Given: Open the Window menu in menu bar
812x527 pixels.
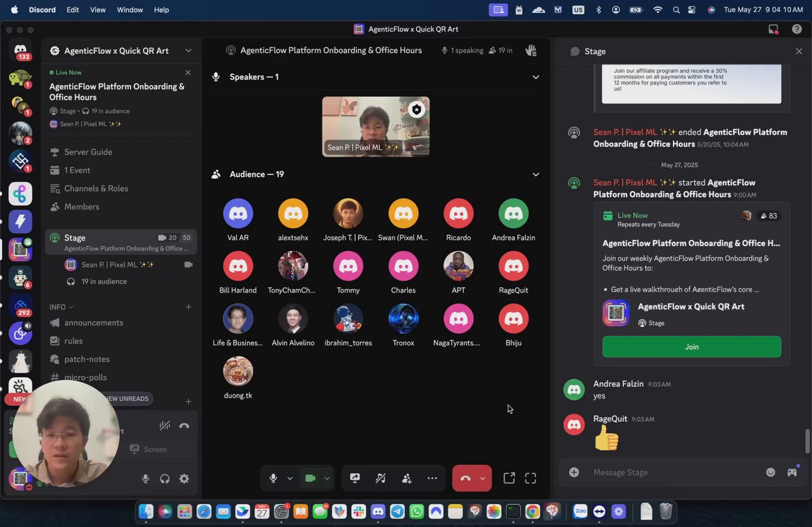Looking at the screenshot, I should tap(130, 10).
